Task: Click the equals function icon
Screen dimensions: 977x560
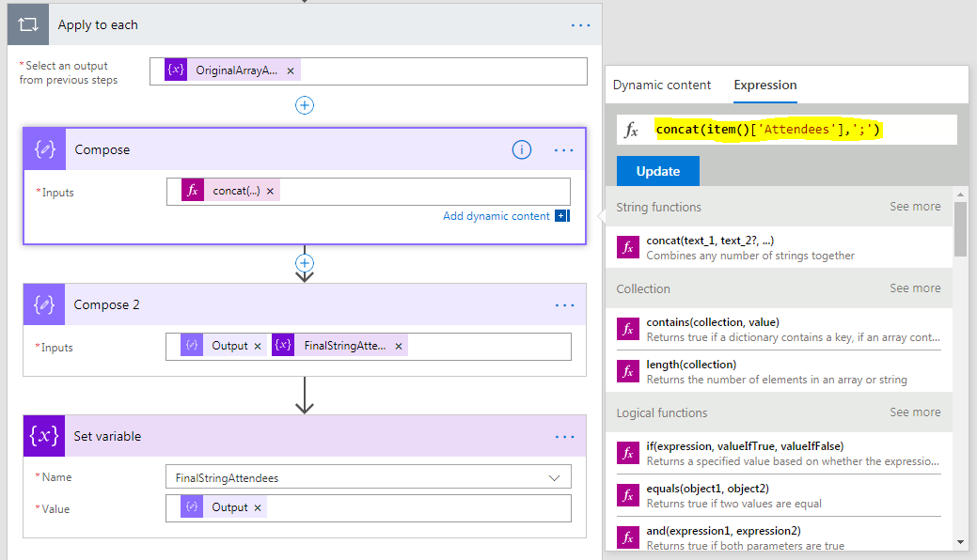Action: (x=627, y=494)
